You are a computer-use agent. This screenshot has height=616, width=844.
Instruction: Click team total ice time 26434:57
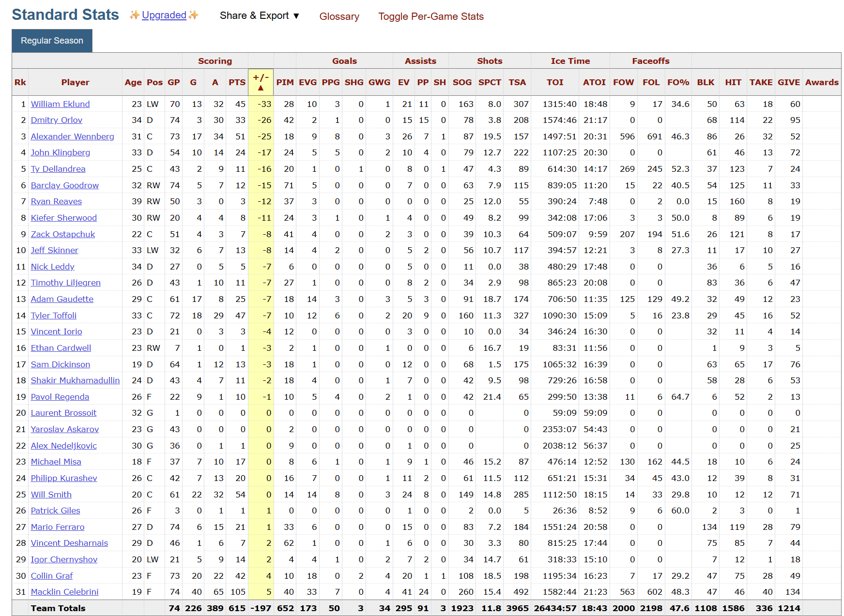pos(555,608)
